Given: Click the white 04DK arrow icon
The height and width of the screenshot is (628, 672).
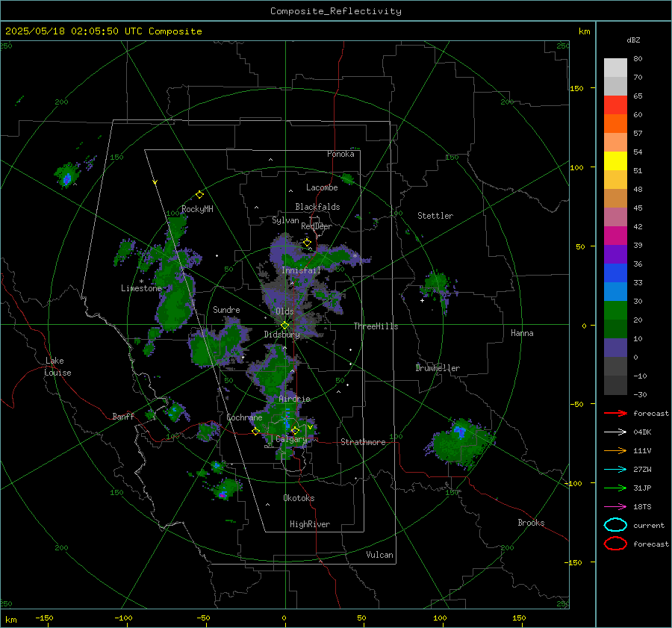Looking at the screenshot, I should click(x=615, y=432).
